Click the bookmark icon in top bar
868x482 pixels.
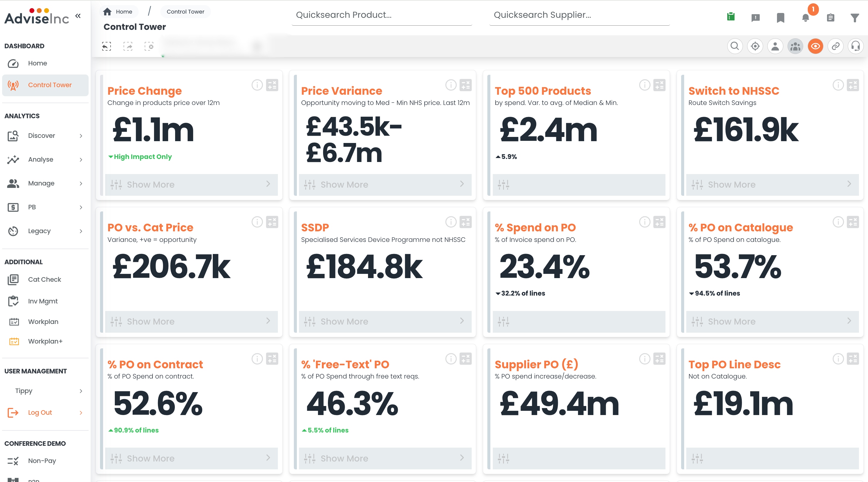780,17
